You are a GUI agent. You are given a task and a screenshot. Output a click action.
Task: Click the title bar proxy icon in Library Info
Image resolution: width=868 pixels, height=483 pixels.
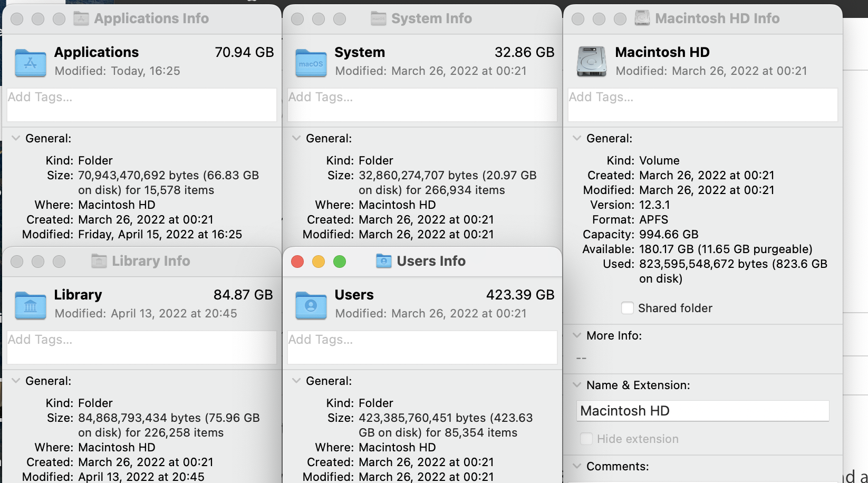tap(99, 261)
